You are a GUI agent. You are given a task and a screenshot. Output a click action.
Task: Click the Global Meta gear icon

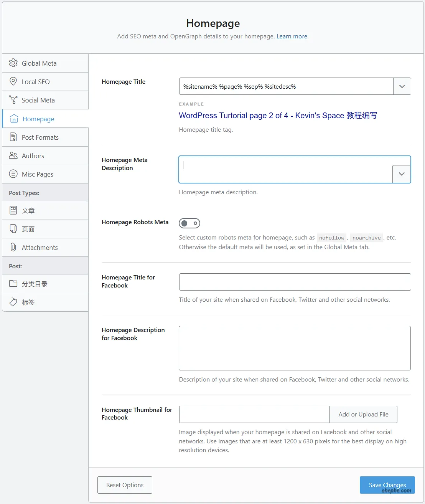coord(13,63)
